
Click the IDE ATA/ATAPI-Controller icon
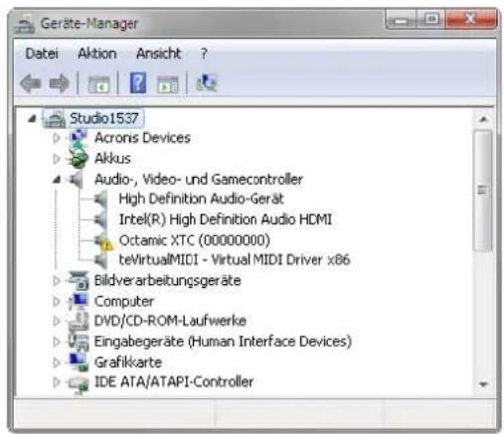coord(79,384)
